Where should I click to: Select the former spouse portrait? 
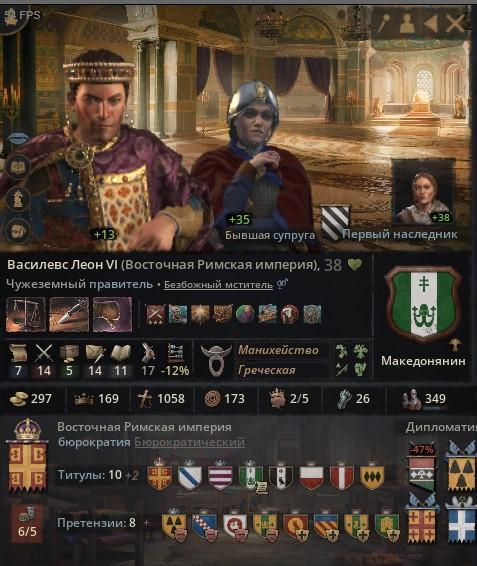click(x=253, y=159)
